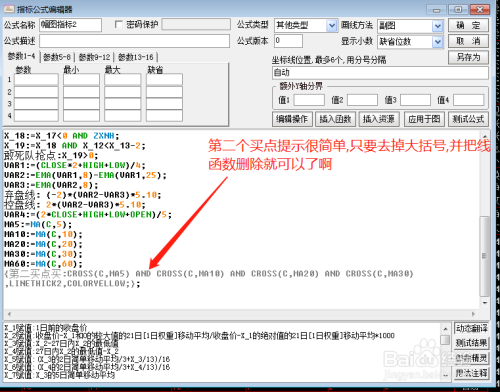Screen dimensions: 500x392
Task: Click the 坐标线位置 input showing 自动
Action: (x=380, y=73)
